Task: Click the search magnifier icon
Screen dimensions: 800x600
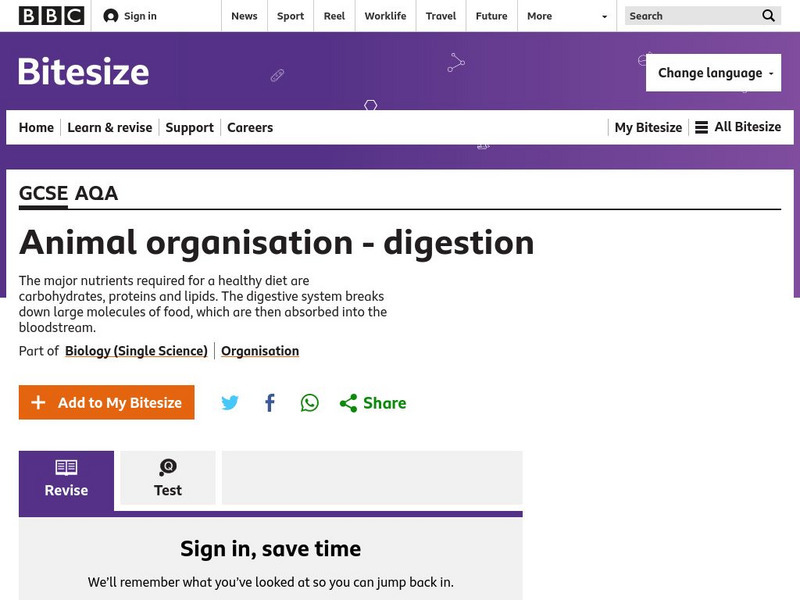Action: click(767, 16)
